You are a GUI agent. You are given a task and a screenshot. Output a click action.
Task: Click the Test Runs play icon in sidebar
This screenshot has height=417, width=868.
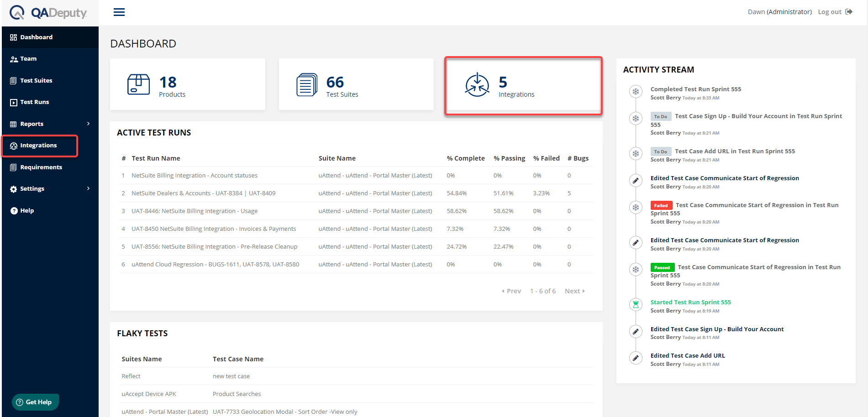pyautogui.click(x=14, y=102)
